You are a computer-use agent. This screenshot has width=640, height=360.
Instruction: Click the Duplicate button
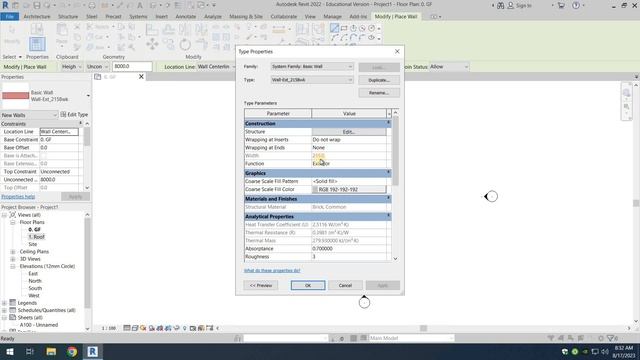(x=379, y=80)
